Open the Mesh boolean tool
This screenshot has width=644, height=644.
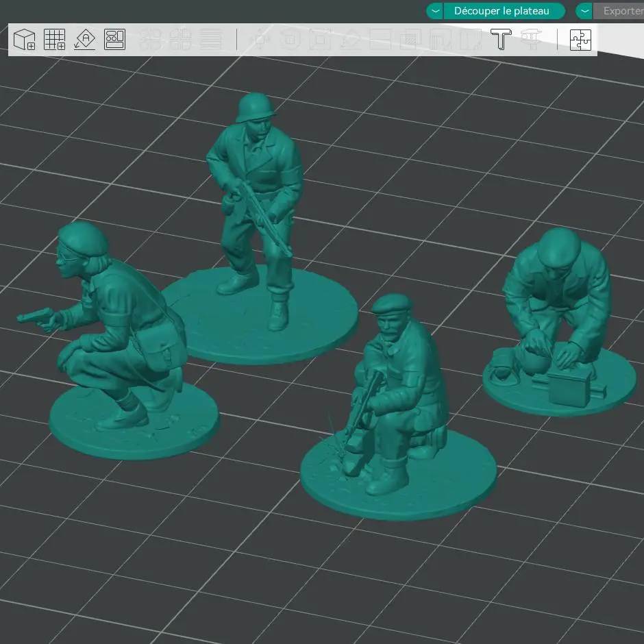[410, 40]
